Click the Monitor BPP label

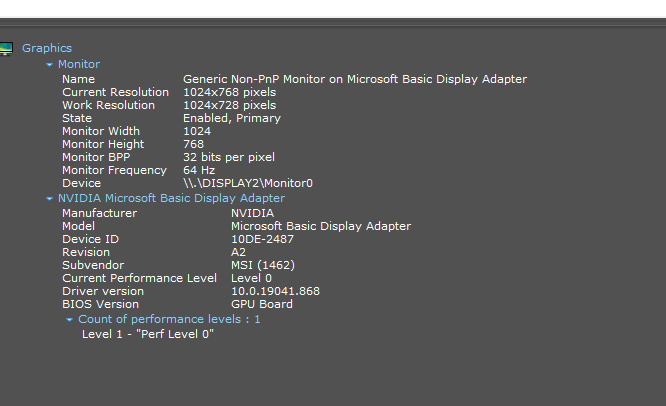pos(96,157)
